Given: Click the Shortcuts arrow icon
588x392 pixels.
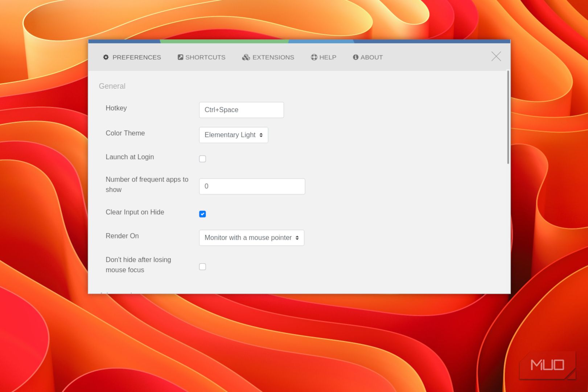Looking at the screenshot, I should pyautogui.click(x=180, y=57).
